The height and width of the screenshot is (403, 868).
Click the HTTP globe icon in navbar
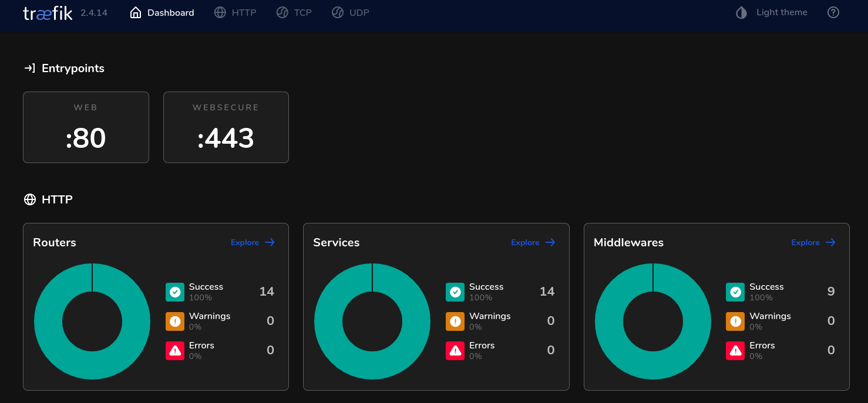[220, 12]
